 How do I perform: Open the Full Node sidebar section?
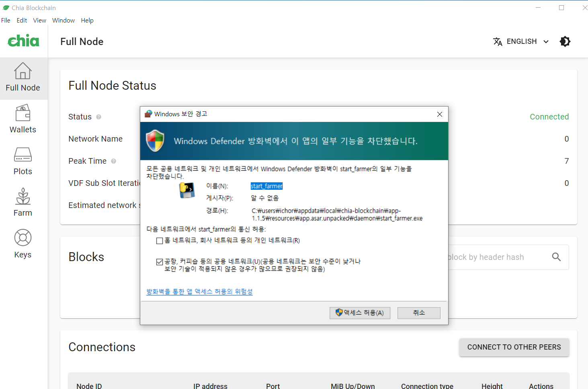coord(23,78)
